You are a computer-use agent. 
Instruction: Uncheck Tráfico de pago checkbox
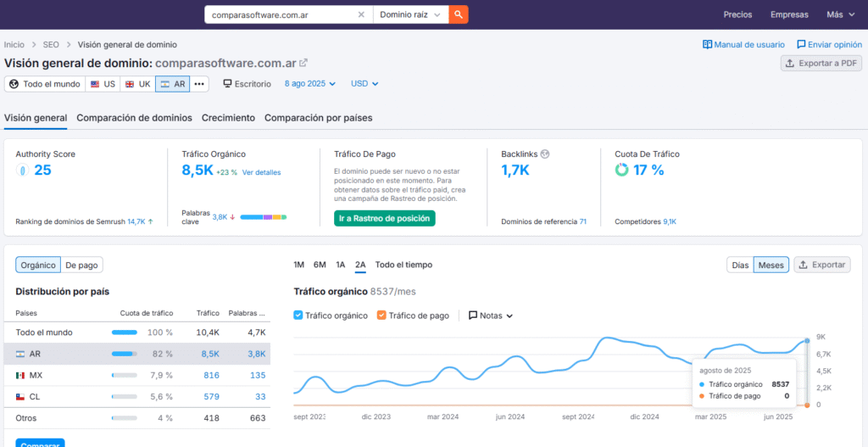click(x=381, y=316)
